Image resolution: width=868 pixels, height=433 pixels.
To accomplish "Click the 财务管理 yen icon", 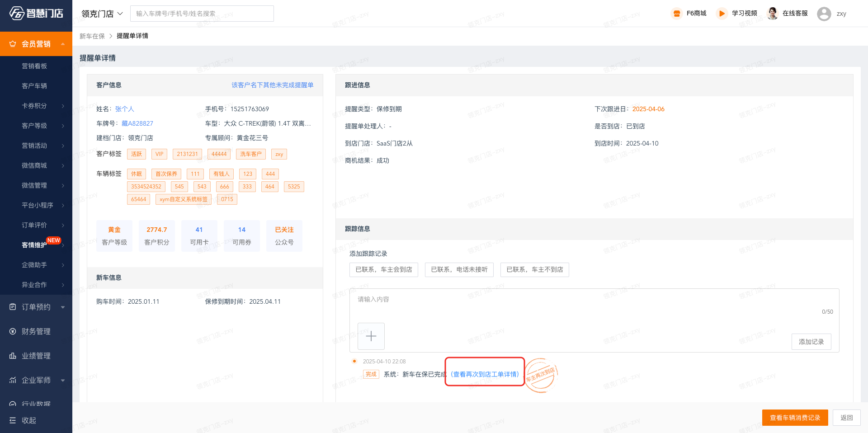I will (x=13, y=331).
